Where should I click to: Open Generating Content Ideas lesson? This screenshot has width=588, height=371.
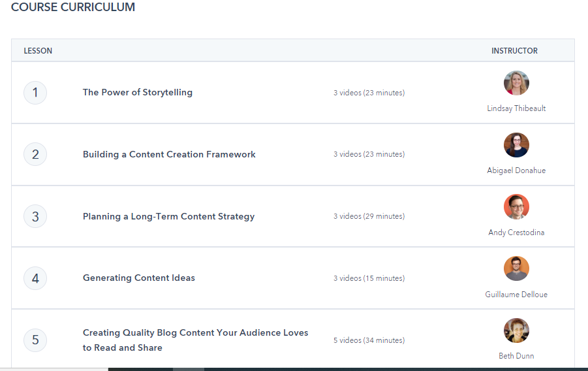coord(139,278)
